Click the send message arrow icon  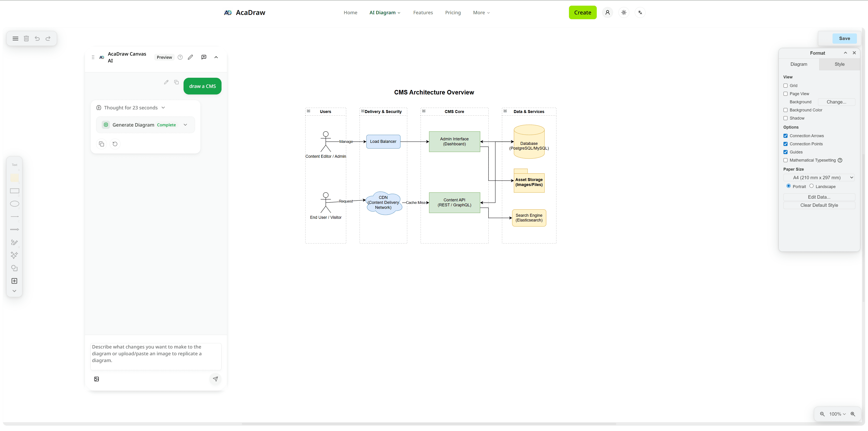(216, 379)
